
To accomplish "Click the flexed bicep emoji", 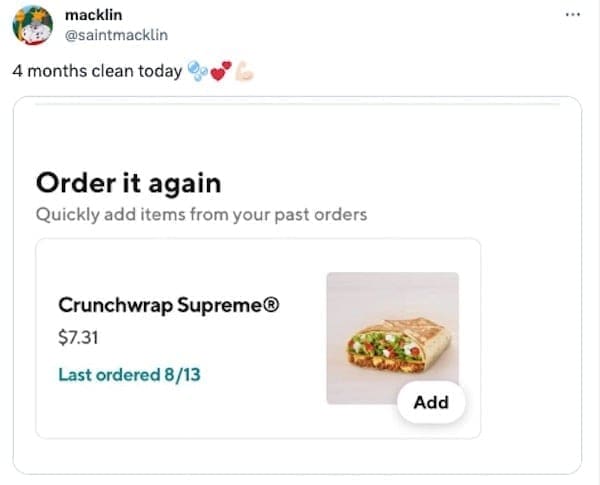I will click(x=244, y=72).
